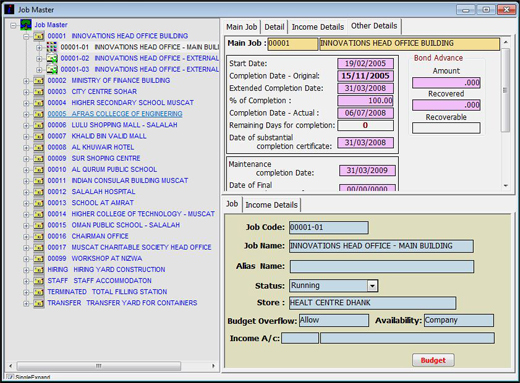Click the folder icon for 00012 Salalah Hospital
520x383 pixels.
(x=39, y=192)
